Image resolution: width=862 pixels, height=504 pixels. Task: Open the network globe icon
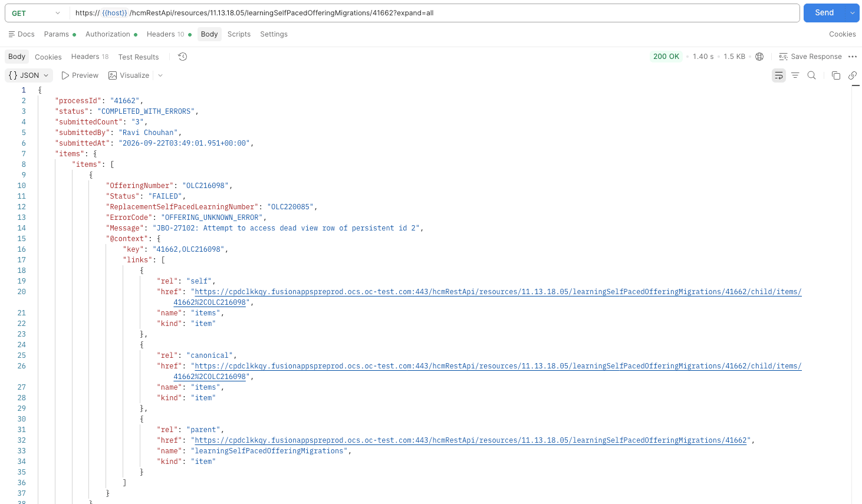point(759,57)
